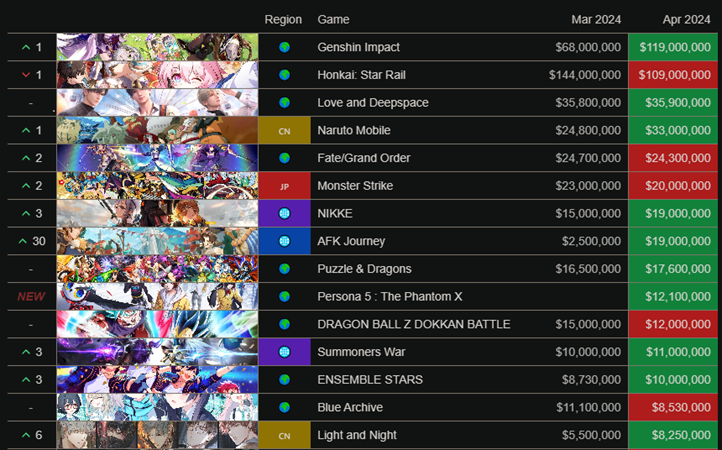This screenshot has height=450, width=722.
Task: Select the Puzzle & Dragons game name
Action: pyautogui.click(x=364, y=269)
